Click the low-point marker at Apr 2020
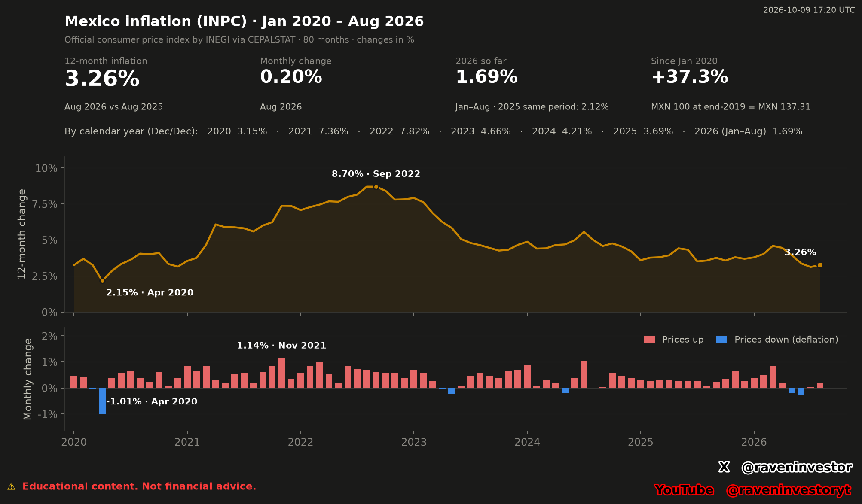 tap(102, 281)
